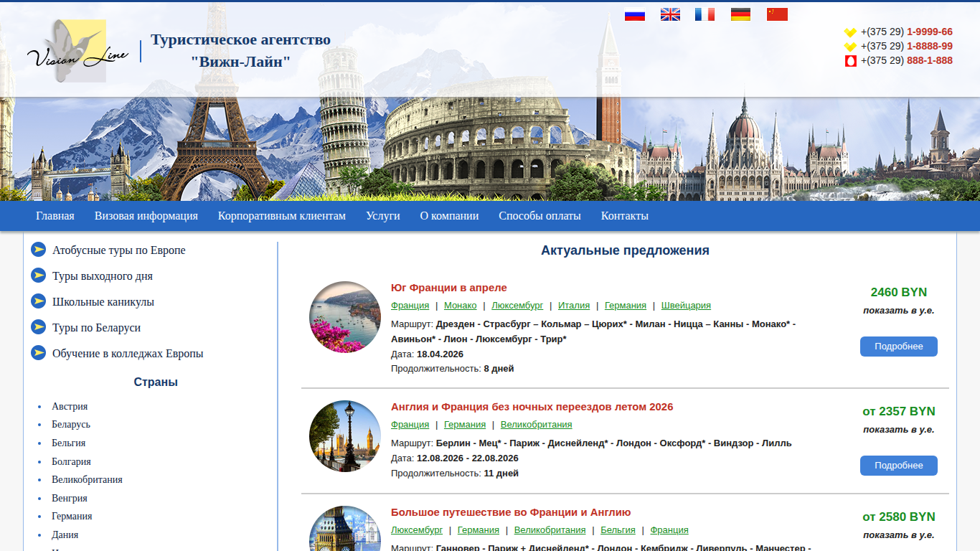Show от 2580 BYN price in у.е.
This screenshot has height=551, width=980.
899,535
